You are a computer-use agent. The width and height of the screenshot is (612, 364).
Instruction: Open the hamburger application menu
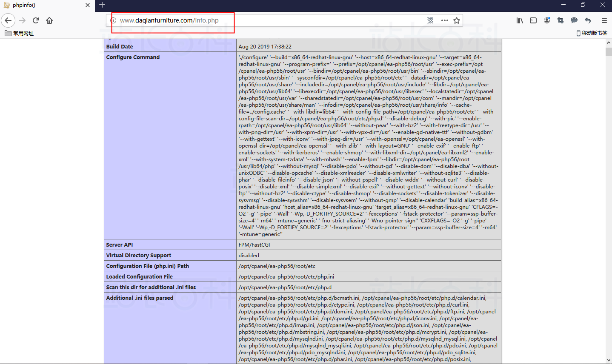click(604, 20)
